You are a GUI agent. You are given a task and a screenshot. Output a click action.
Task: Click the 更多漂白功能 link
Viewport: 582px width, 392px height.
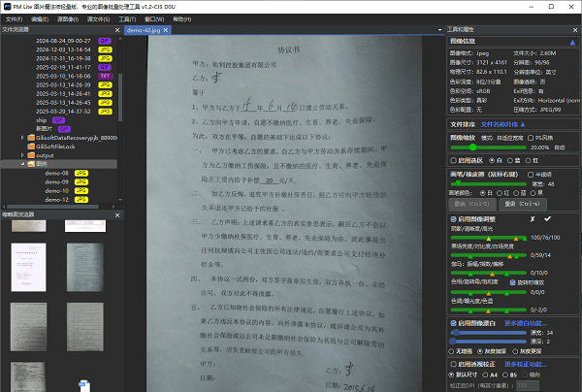pos(525,322)
